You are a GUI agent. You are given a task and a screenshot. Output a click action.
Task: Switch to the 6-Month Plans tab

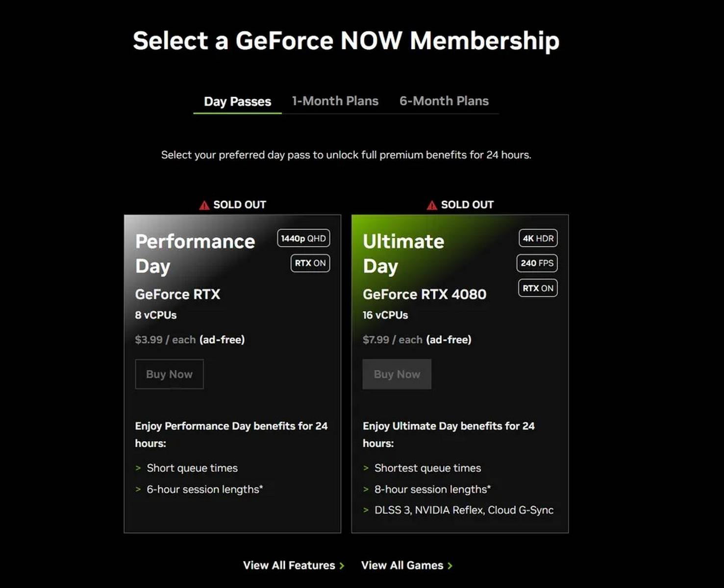click(444, 101)
